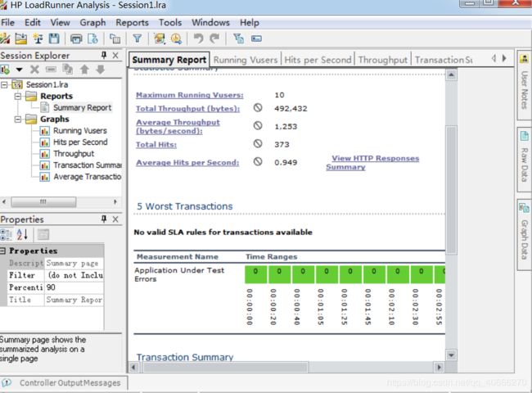Open the View HTTP Responses Summary link

pos(372,163)
